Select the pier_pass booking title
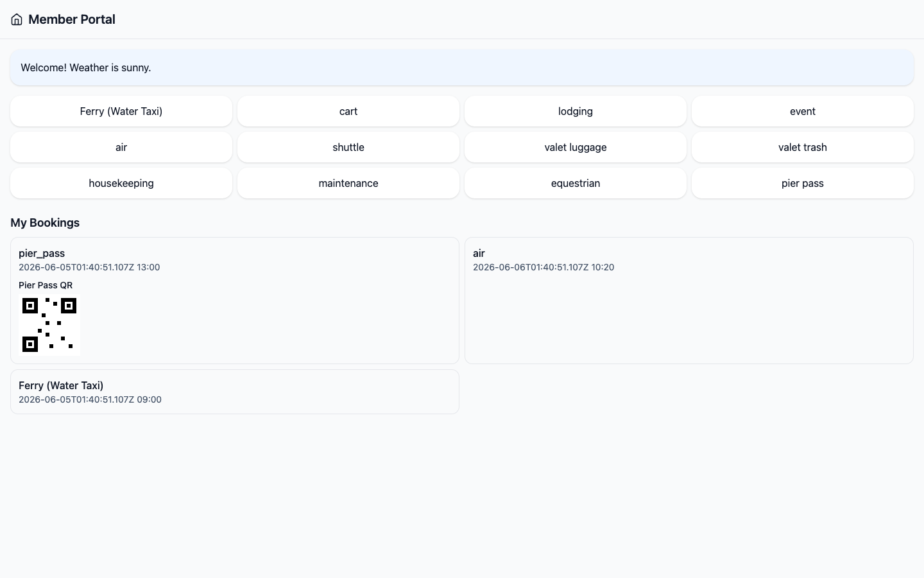Image resolution: width=924 pixels, height=578 pixels. pos(42,253)
